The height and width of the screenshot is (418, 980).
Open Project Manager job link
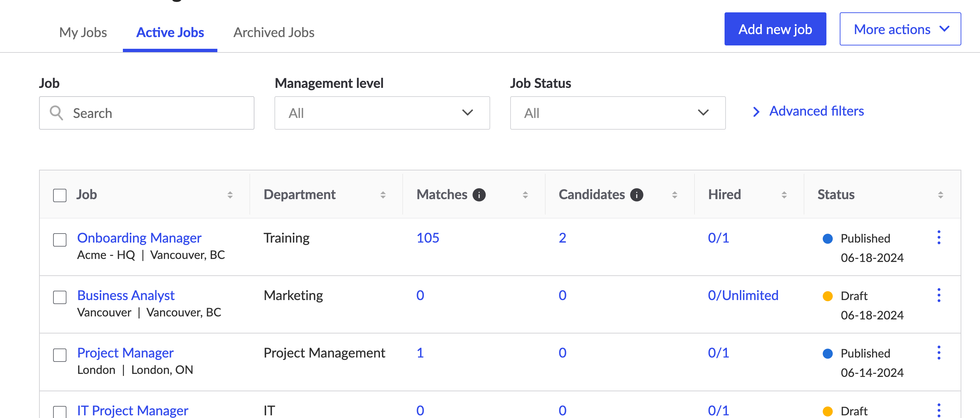pyautogui.click(x=125, y=353)
